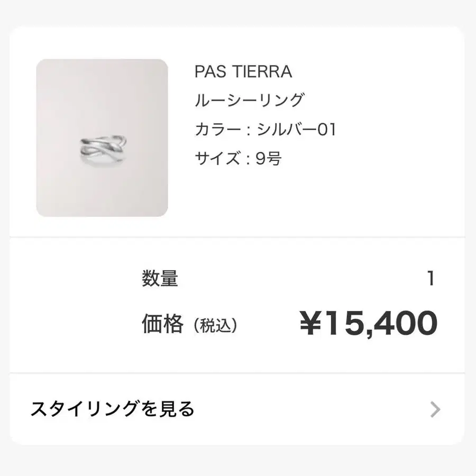The height and width of the screenshot is (476, 476).
Task: Click the quantity value 1
Action: point(431,278)
